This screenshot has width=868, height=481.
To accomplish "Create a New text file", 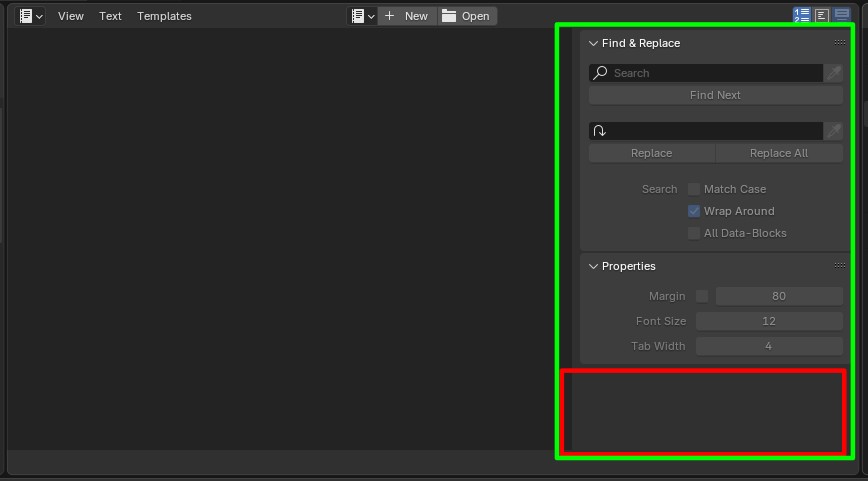I will pos(407,16).
